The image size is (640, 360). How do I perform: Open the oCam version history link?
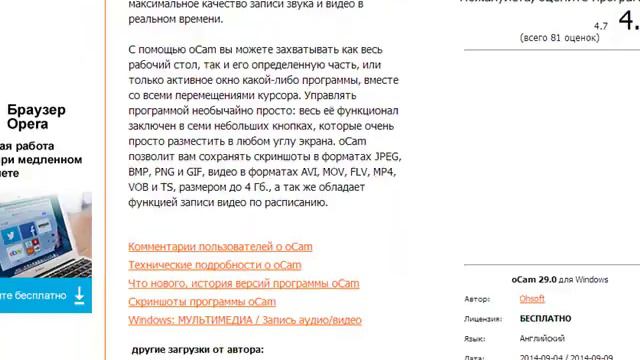[244, 283]
